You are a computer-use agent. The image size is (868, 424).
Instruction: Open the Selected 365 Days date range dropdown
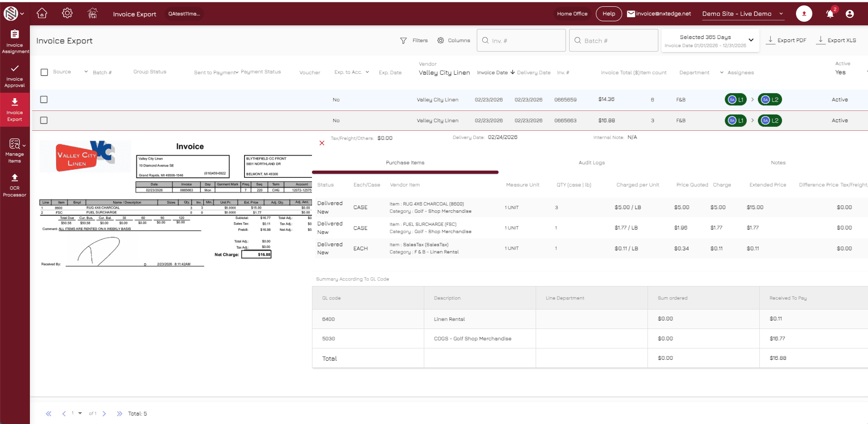(x=710, y=41)
